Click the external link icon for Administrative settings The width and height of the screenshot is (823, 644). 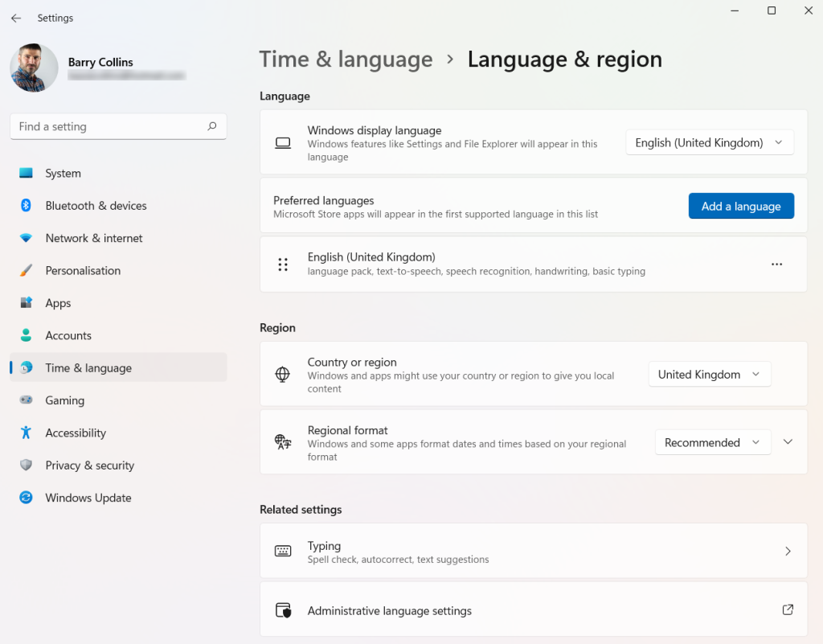coord(788,609)
